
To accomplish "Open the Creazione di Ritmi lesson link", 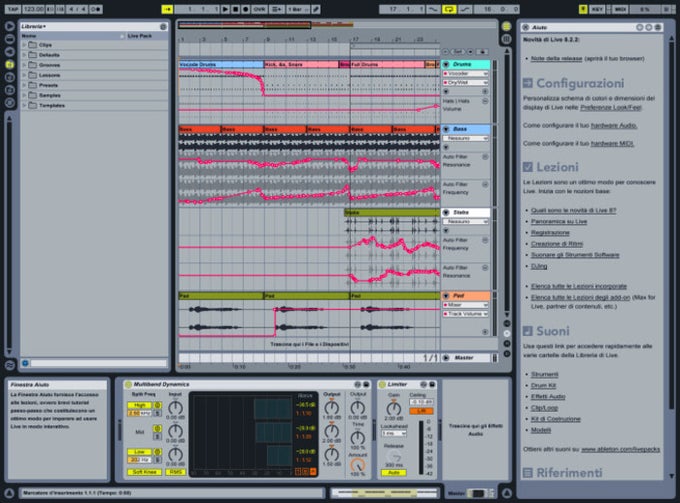I will 557,244.
